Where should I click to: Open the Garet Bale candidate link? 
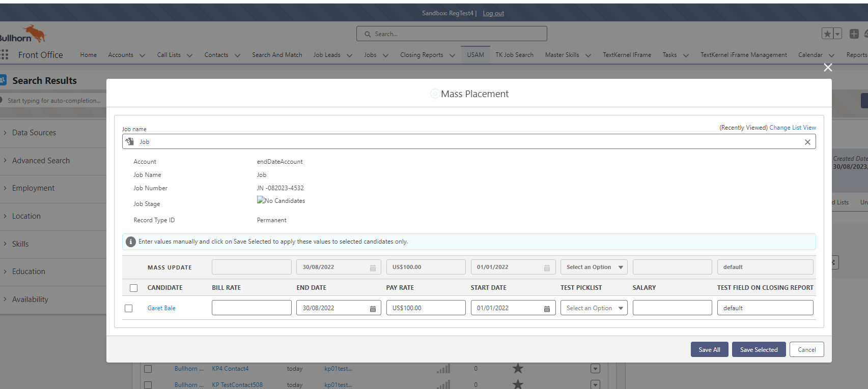(161, 308)
